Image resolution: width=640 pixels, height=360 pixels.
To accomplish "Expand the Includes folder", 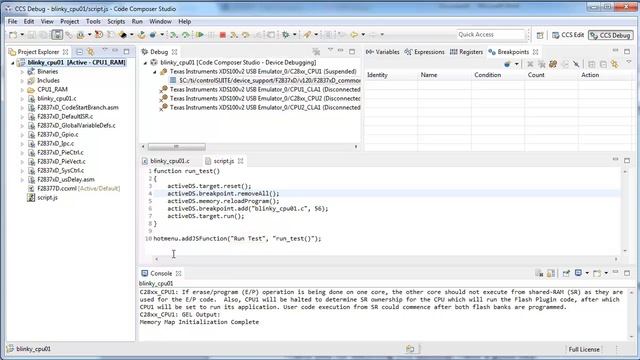I will (22, 81).
